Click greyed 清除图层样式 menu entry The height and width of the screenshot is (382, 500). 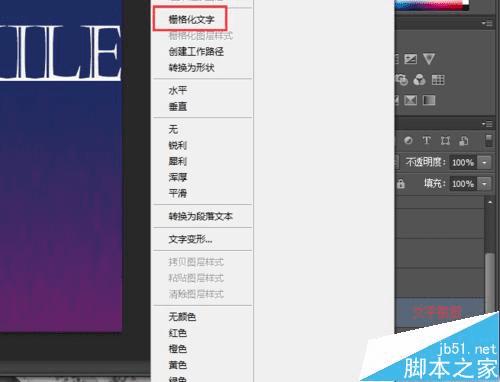[196, 294]
